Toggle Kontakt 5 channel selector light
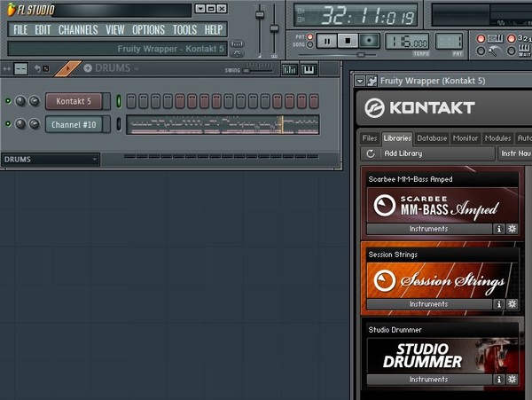 pyautogui.click(x=119, y=101)
